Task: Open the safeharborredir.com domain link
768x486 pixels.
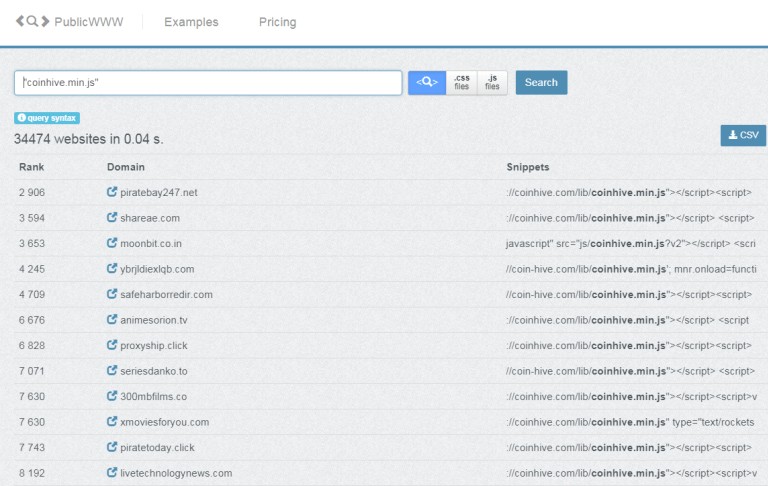Action: pos(167,294)
